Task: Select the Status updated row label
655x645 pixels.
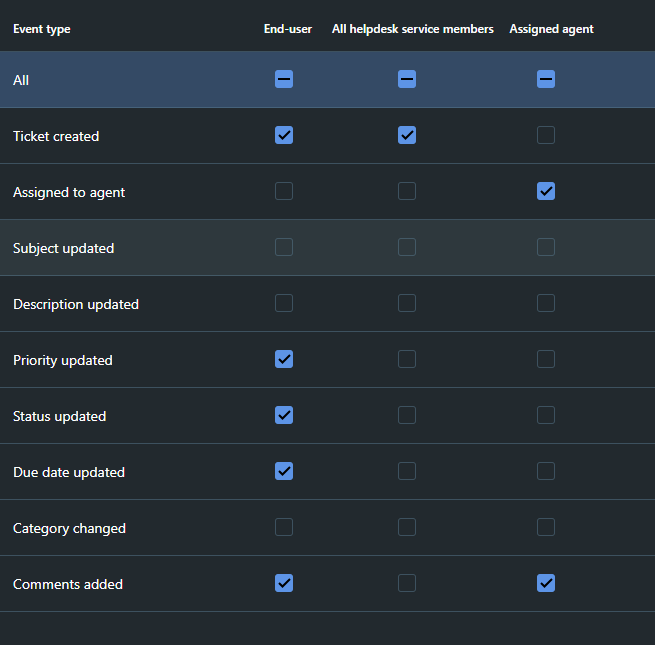Action: coord(59,416)
